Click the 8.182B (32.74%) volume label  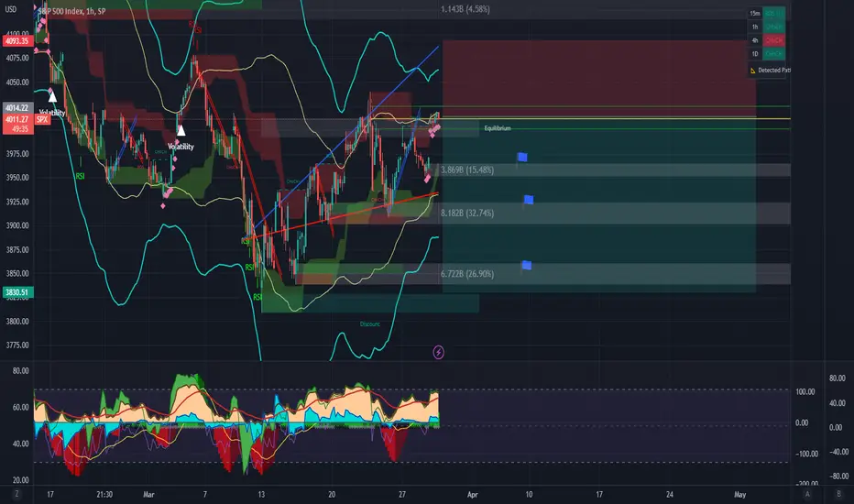[x=467, y=213]
